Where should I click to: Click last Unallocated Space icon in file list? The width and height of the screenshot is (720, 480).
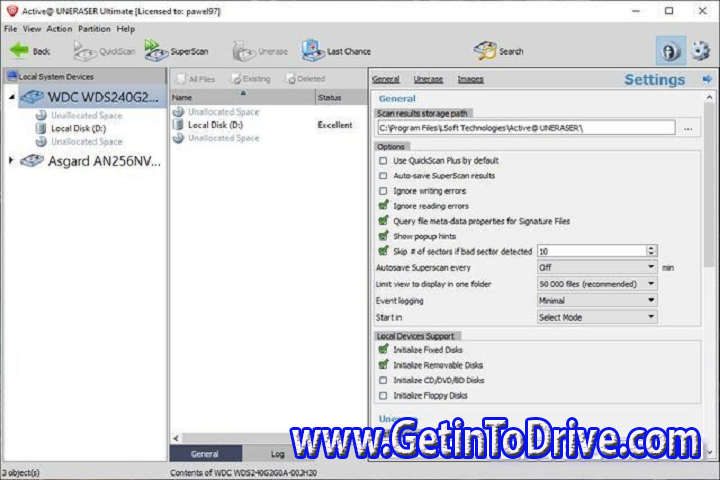click(178, 138)
